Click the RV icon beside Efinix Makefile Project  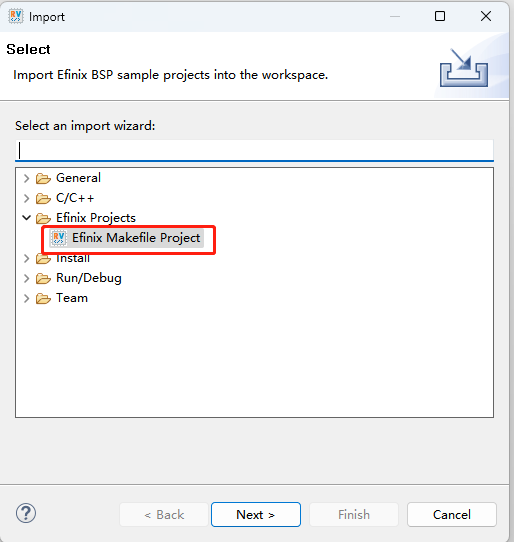coord(58,238)
